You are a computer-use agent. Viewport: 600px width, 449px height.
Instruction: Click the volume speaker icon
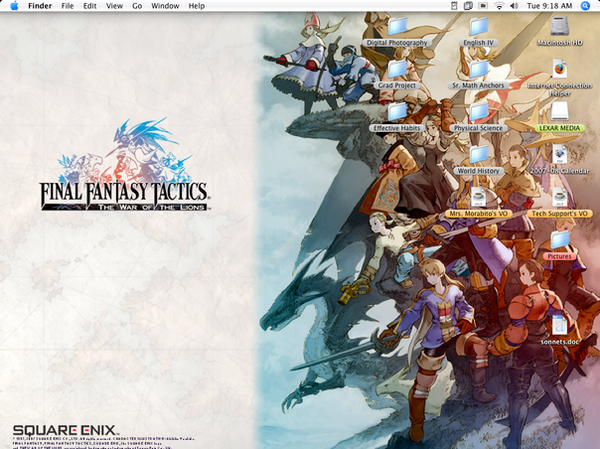coord(514,6)
